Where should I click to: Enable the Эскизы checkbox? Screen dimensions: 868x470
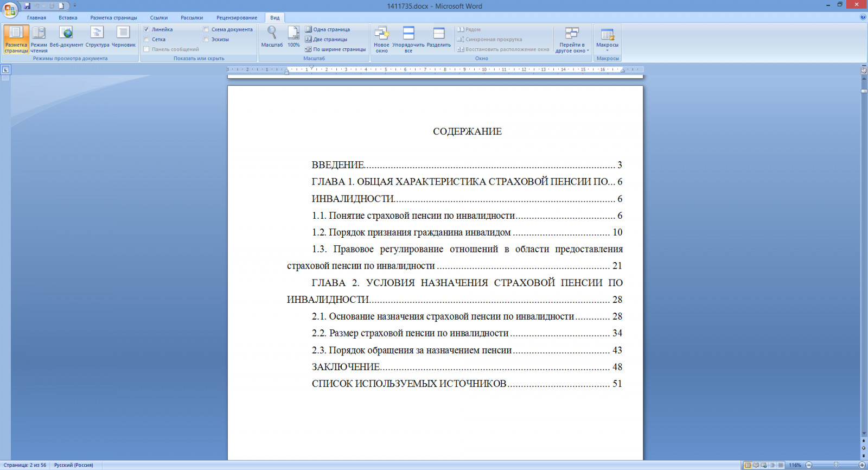click(206, 39)
